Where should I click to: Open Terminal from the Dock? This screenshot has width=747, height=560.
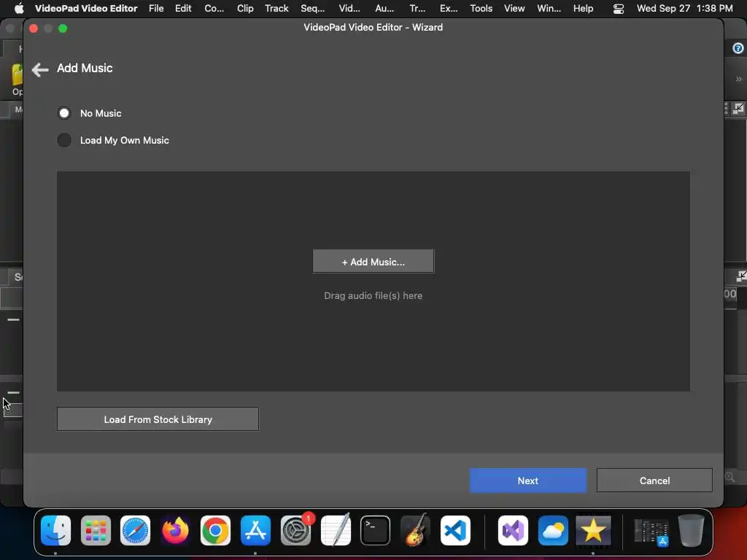pos(376,530)
